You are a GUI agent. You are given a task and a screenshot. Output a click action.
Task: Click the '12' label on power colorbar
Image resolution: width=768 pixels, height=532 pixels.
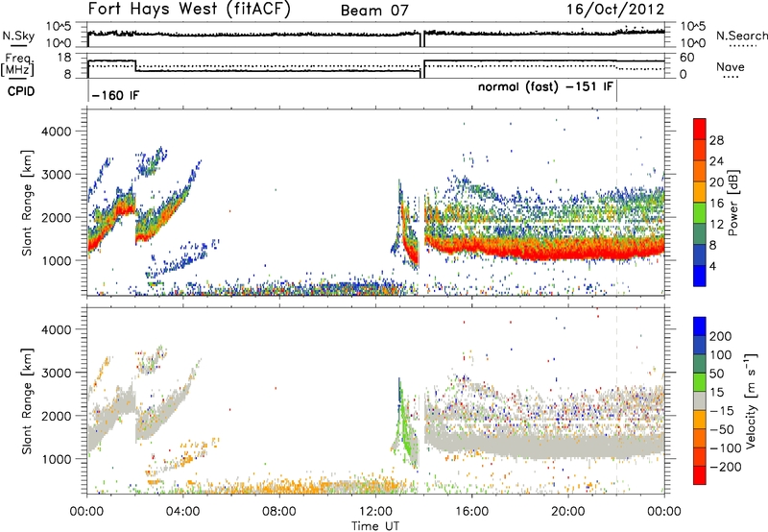[x=716, y=225]
